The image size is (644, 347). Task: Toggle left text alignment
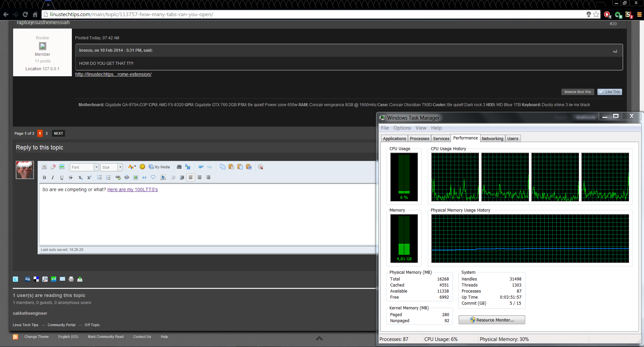[x=191, y=177]
